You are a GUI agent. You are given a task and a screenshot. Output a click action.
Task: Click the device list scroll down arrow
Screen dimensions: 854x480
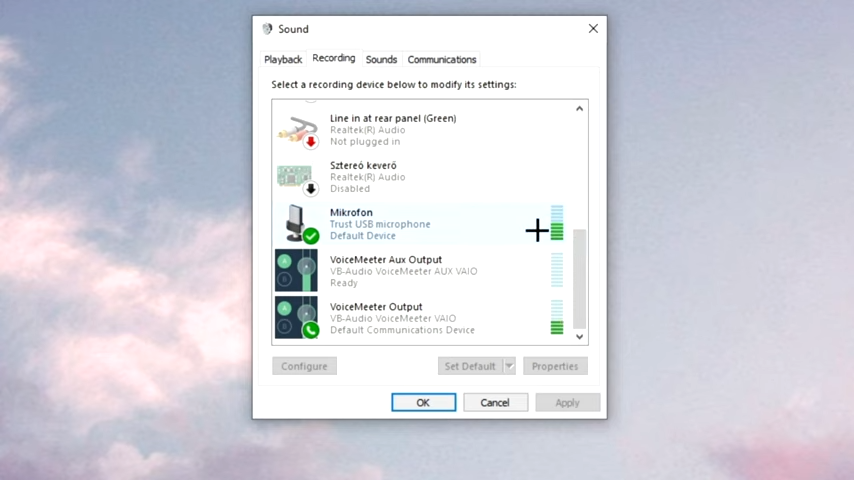(x=580, y=337)
